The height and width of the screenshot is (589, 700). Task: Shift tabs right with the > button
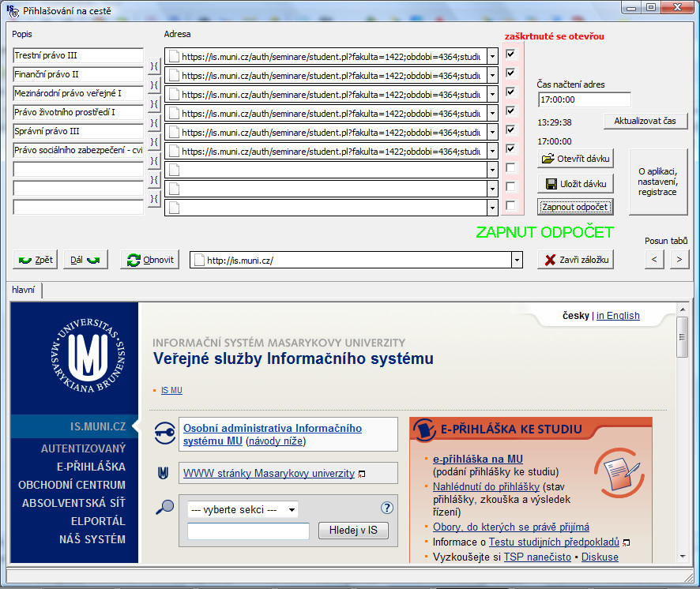[679, 259]
